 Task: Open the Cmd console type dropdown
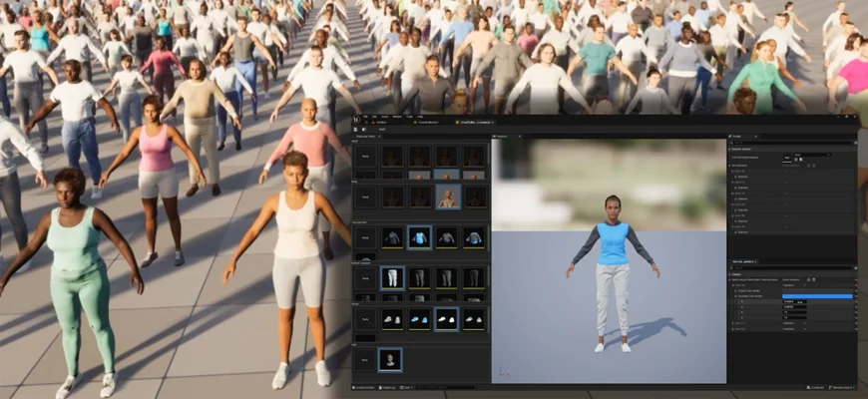point(406,387)
